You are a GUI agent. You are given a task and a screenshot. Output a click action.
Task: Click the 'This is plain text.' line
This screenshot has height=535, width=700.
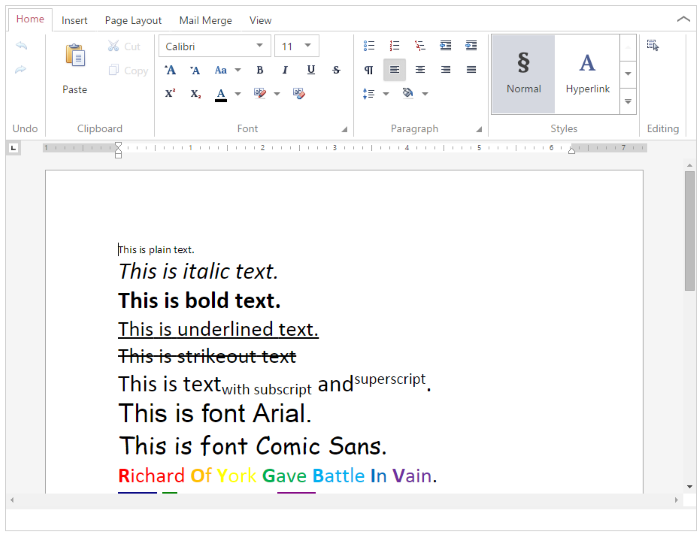pyautogui.click(x=156, y=250)
